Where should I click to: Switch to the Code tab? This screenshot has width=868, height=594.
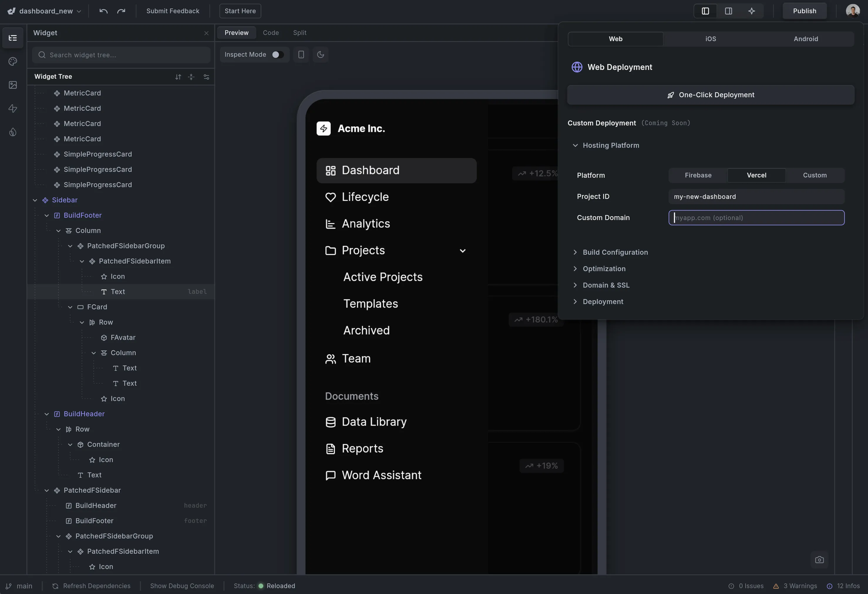[271, 33]
